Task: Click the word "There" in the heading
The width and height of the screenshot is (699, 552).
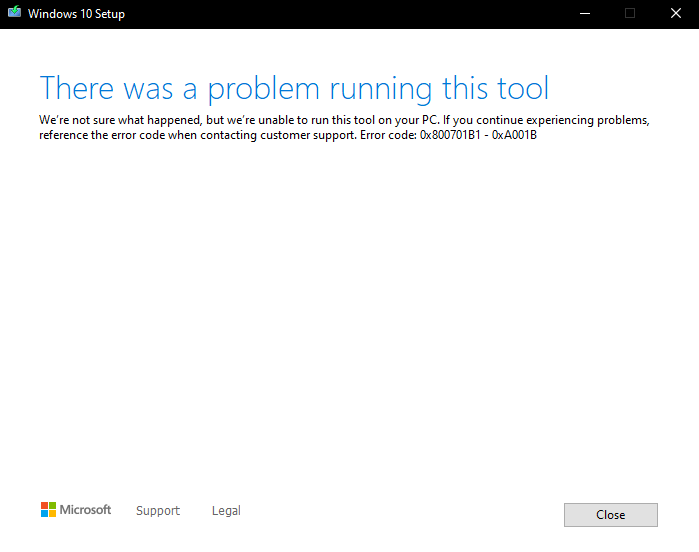Action: [78, 88]
